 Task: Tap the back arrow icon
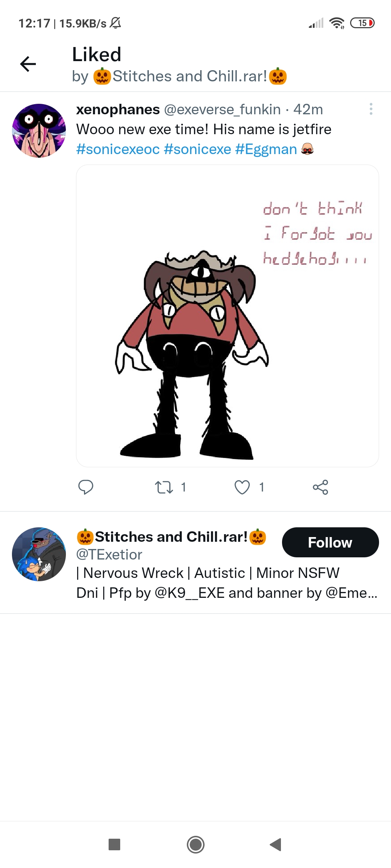(28, 64)
